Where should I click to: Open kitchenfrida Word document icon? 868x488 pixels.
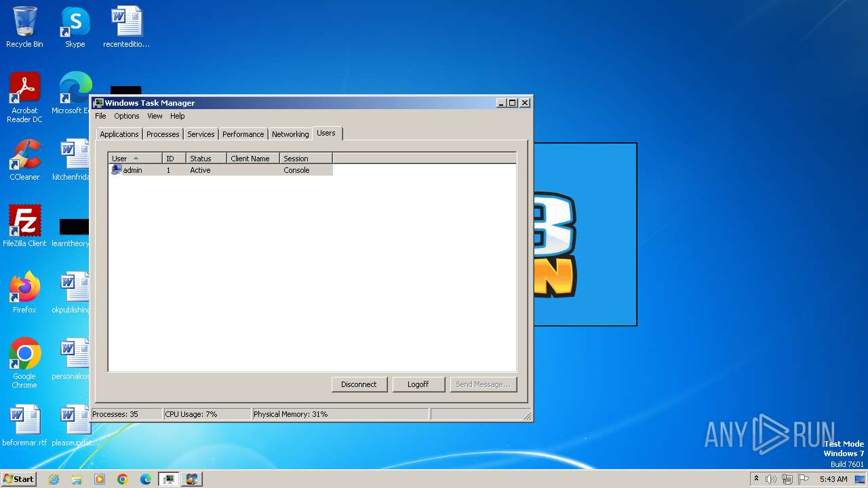pyautogui.click(x=72, y=160)
